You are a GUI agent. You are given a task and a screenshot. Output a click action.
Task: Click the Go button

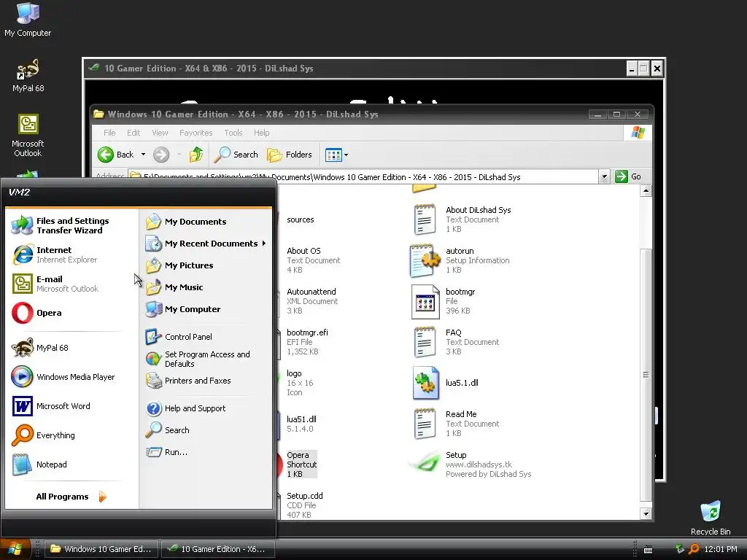(x=628, y=176)
